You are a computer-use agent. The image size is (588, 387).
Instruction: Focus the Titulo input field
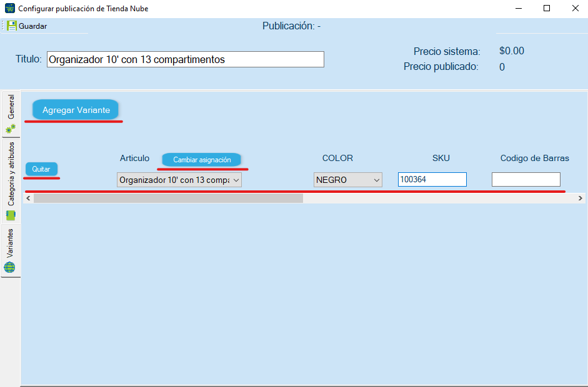185,59
